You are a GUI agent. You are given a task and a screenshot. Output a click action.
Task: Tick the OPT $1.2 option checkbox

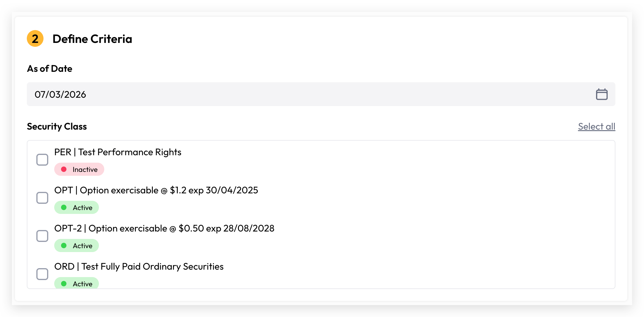pyautogui.click(x=42, y=198)
